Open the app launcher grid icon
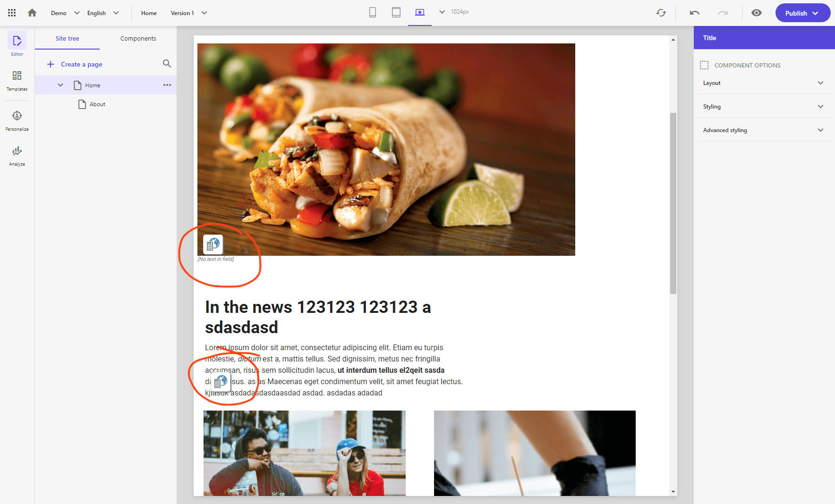Screen dimensions: 835x504 point(12,13)
